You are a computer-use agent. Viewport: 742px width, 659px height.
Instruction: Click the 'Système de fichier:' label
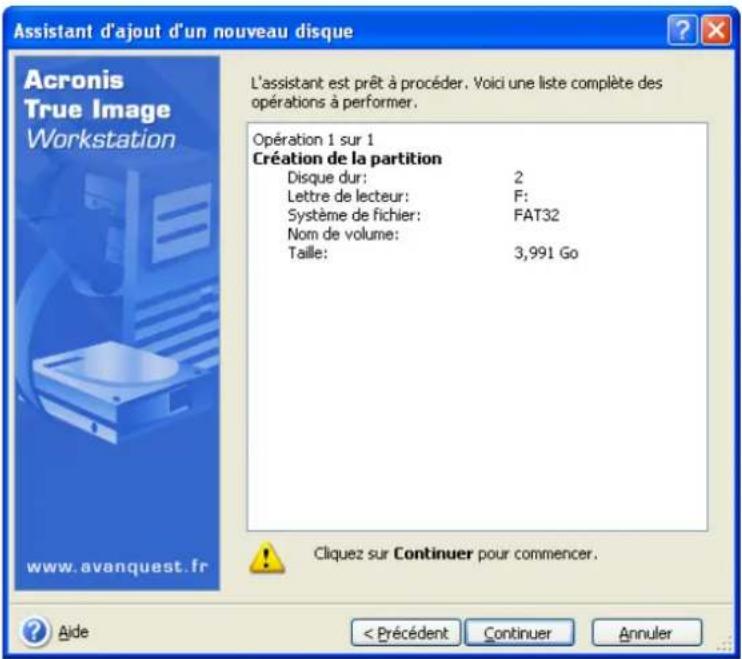[x=354, y=215]
